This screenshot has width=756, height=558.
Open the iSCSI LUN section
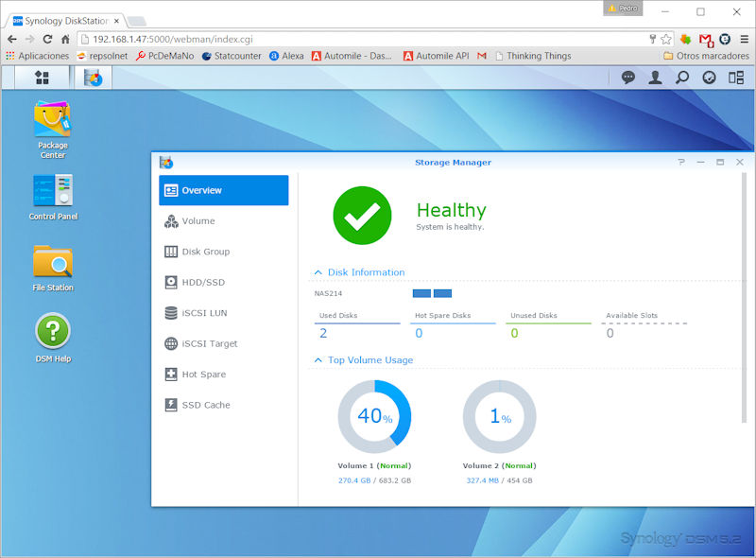pyautogui.click(x=224, y=313)
